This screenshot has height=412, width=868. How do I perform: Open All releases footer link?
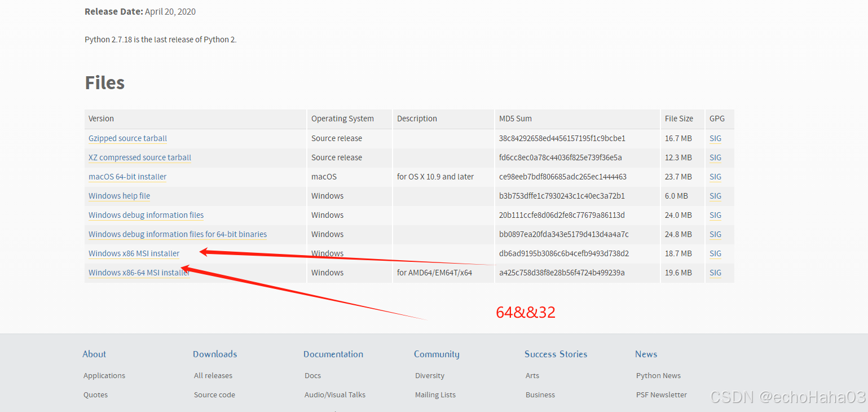(x=213, y=375)
